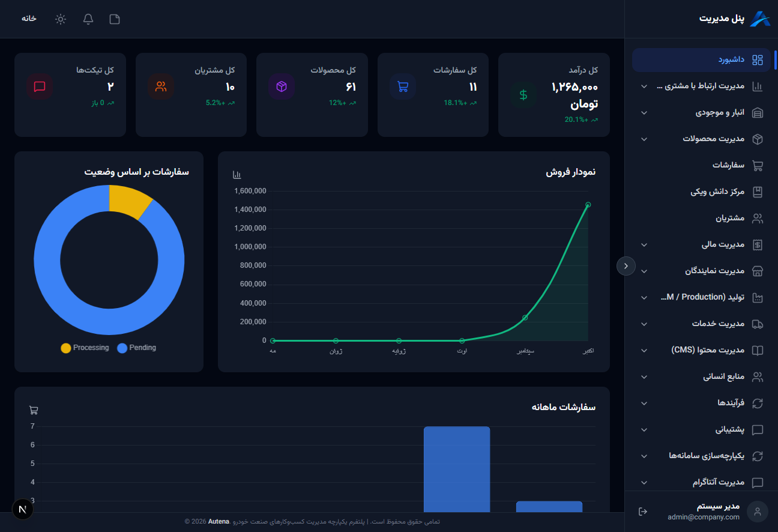Click the مدیریت محتوا (CMS) book icon
The height and width of the screenshot is (532, 778).
coord(758,351)
